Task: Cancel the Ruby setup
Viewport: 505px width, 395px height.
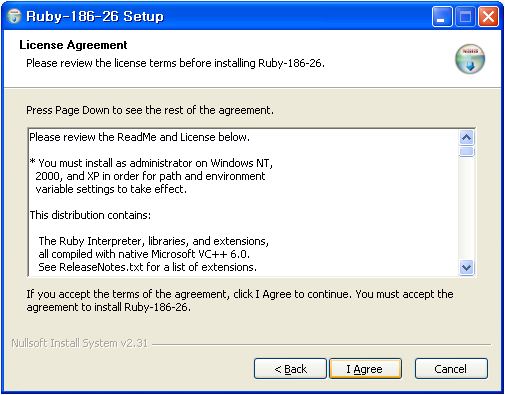Action: click(x=451, y=369)
